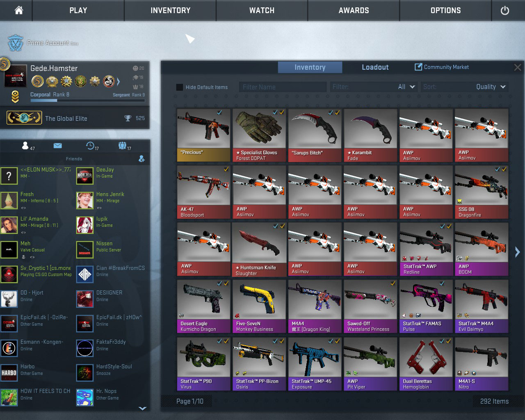
Task: Click friend HOW IT FEELS TO CH
Action: coord(45,391)
